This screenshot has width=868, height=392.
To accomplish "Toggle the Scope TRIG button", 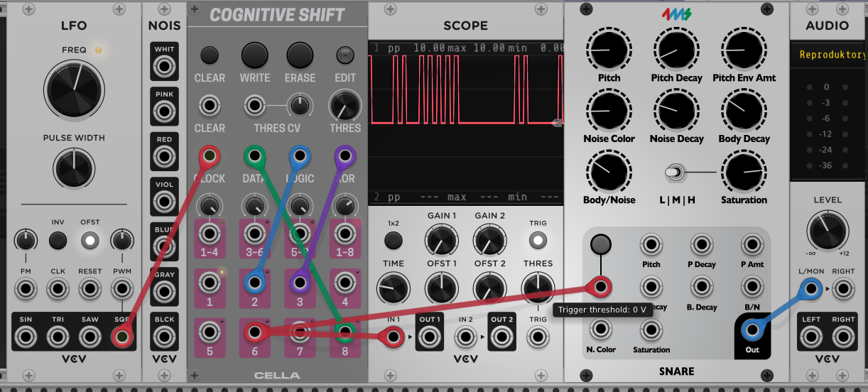I will tap(538, 241).
